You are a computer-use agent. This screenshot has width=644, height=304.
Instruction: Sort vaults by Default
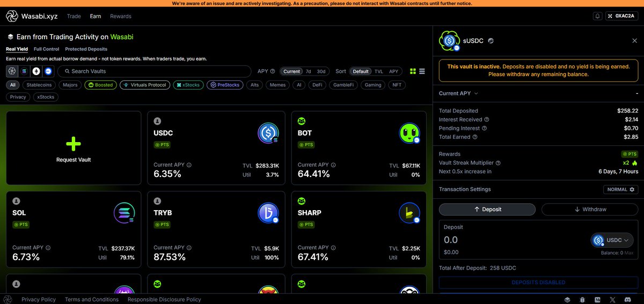[x=361, y=71]
